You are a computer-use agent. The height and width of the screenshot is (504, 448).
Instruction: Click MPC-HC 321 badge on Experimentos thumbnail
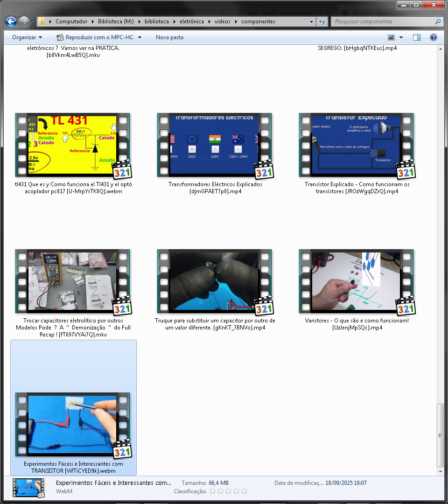[122, 449]
